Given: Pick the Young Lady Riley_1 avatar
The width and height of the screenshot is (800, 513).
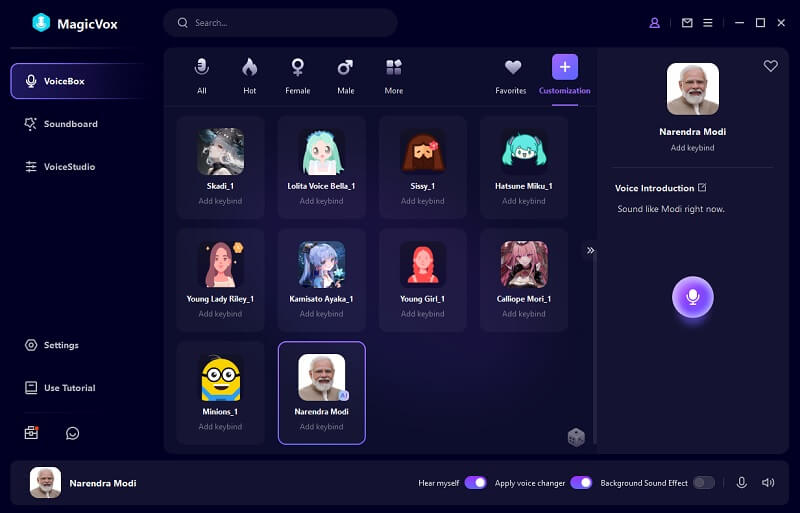Looking at the screenshot, I should [220, 264].
